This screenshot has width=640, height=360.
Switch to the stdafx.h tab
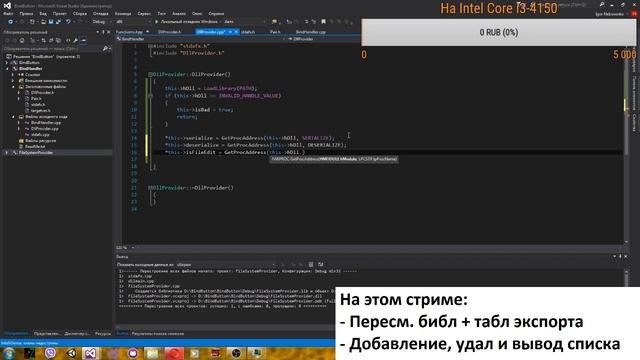(x=248, y=32)
